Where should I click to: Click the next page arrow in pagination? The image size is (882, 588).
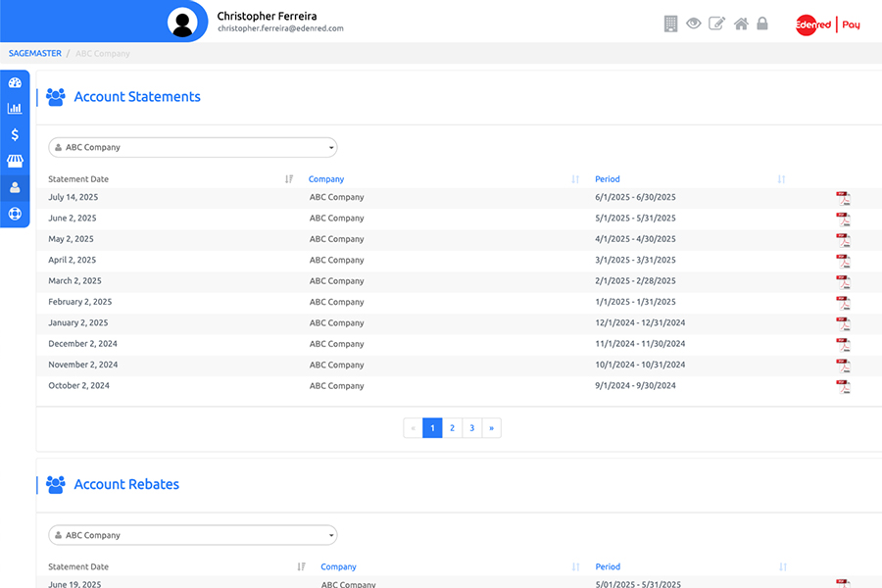[491, 428]
